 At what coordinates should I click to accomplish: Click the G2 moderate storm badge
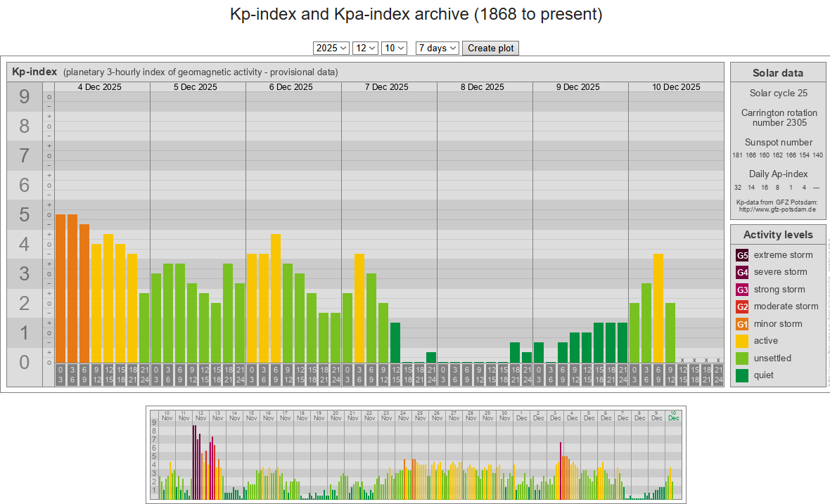tap(742, 306)
